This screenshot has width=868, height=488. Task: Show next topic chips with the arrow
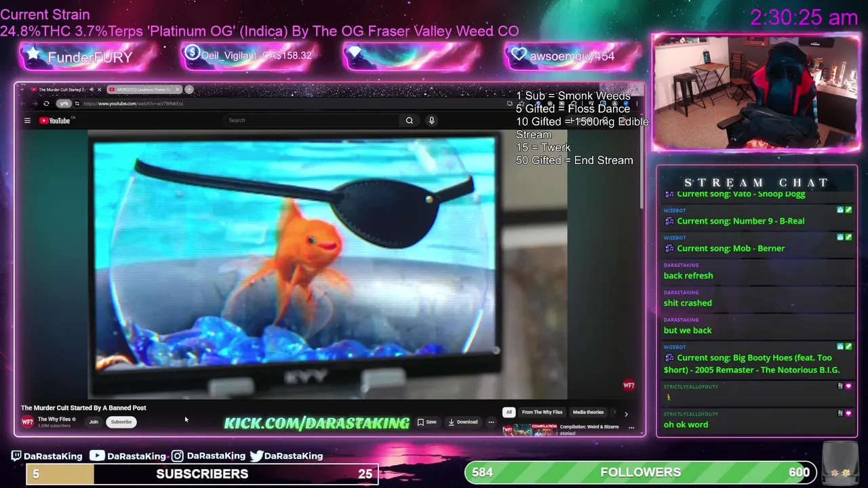pos(626,413)
